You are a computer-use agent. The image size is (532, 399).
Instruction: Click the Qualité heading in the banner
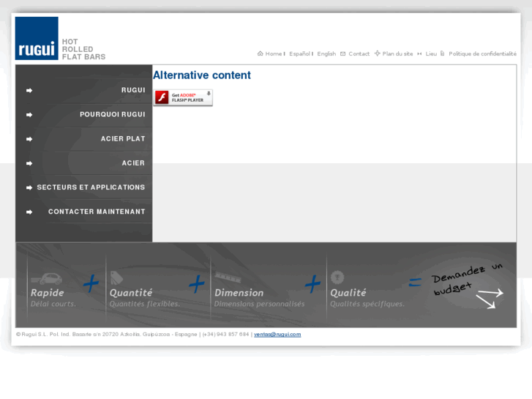click(348, 293)
